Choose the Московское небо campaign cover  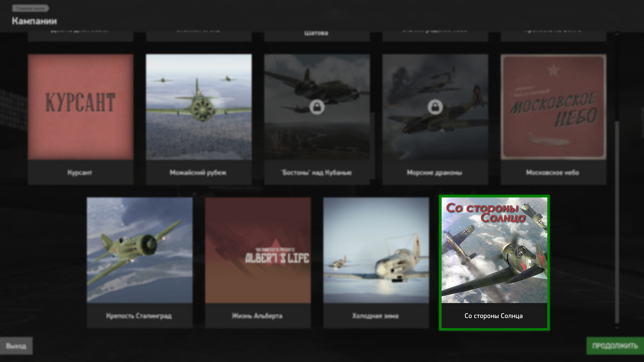[x=553, y=107]
